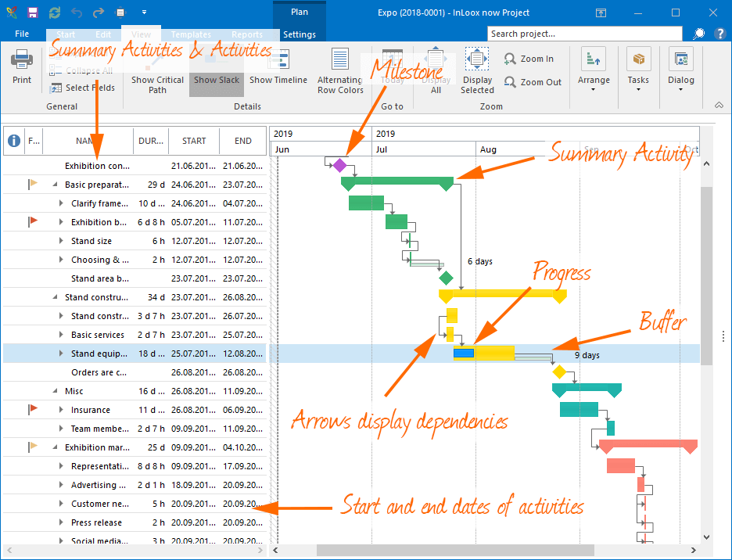Collapse the Stand constru... summary activity
This screenshot has height=560, width=732.
pos(55,297)
